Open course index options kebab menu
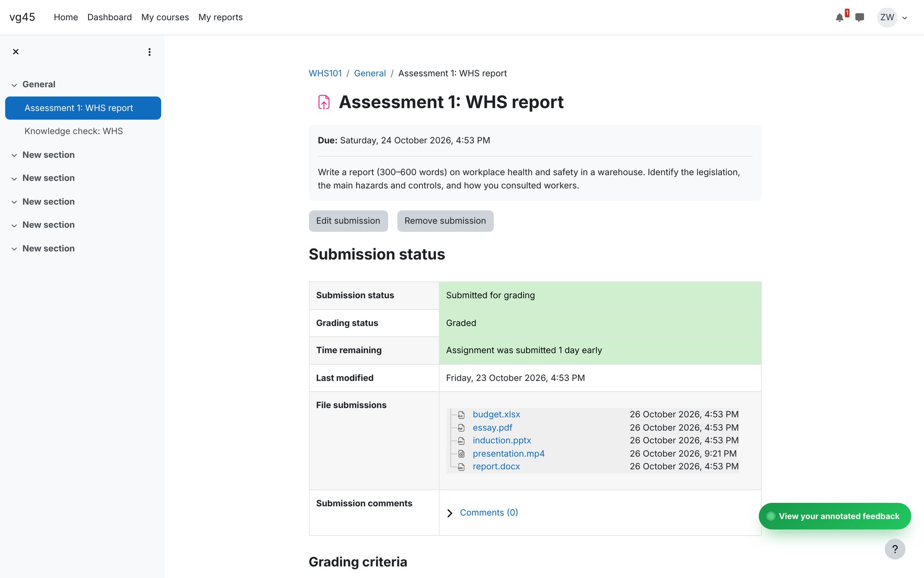Viewport: 924px width, 578px height. pos(150,52)
